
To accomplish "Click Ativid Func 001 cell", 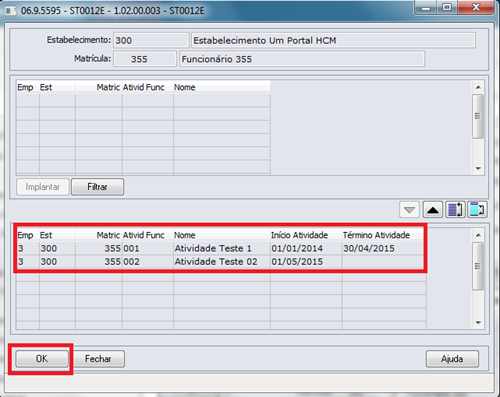I will [148, 248].
